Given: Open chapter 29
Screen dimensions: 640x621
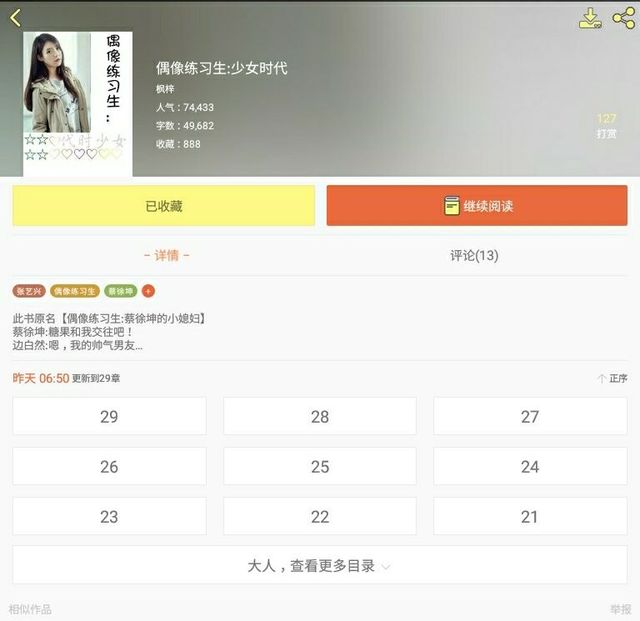Looking at the screenshot, I should 109,416.
